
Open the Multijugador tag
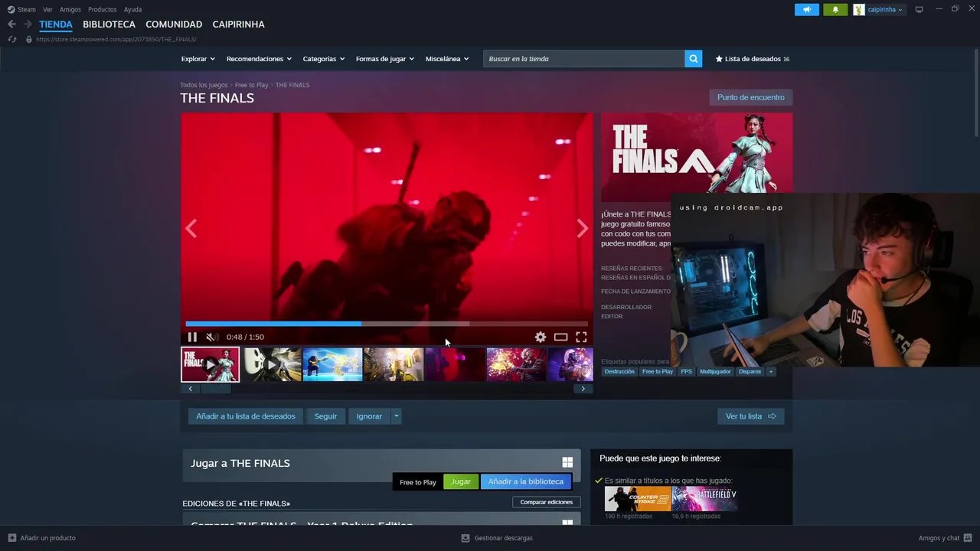[x=715, y=372]
